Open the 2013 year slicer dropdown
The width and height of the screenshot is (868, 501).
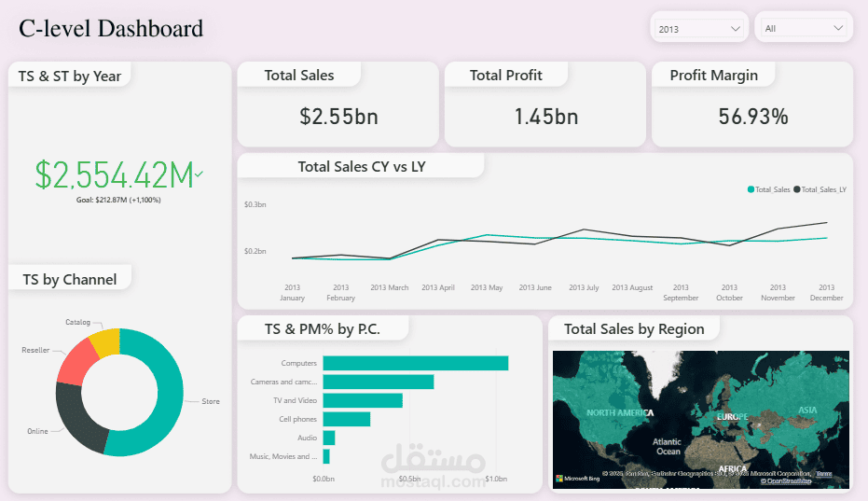click(698, 29)
